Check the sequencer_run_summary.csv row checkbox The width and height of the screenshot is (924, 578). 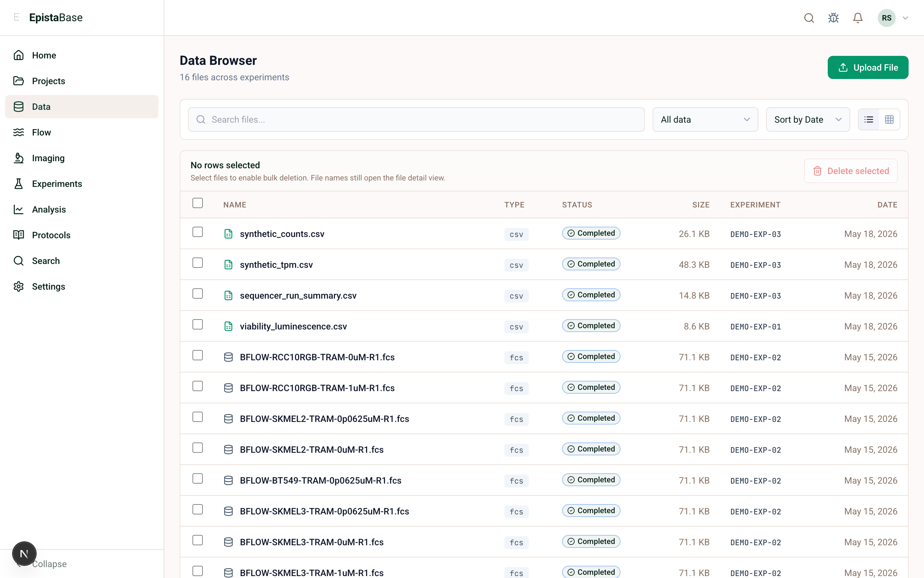(197, 293)
